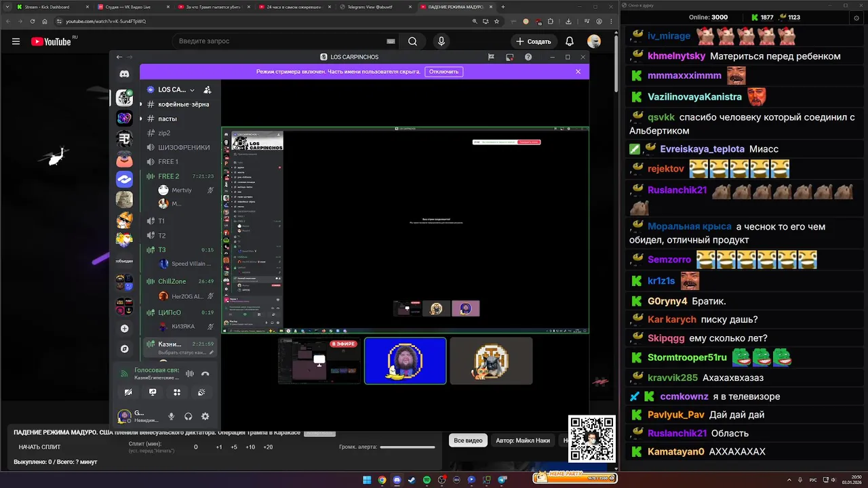Image resolution: width=868 pixels, height=488 pixels.
Task: Select the Все видео filter chip
Action: 468,441
